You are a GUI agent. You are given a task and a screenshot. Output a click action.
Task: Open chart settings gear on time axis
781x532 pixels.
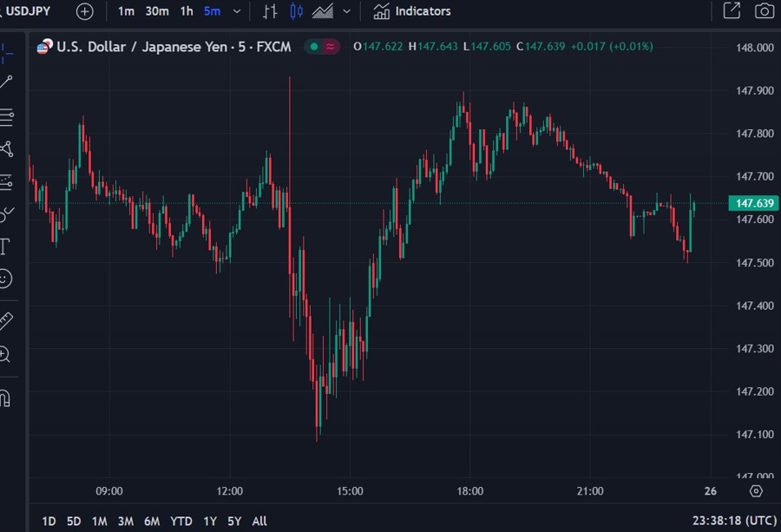(756, 491)
